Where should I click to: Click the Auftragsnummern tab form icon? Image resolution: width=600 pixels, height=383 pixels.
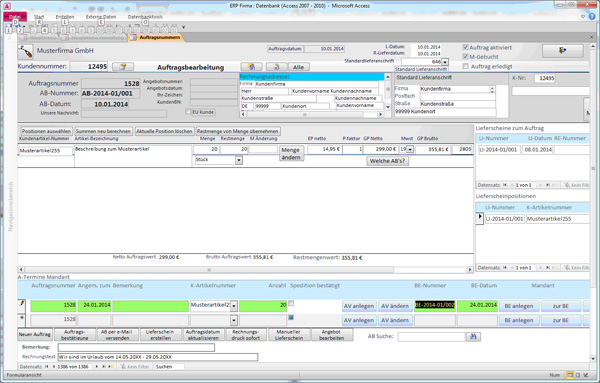pyautogui.click(x=133, y=37)
